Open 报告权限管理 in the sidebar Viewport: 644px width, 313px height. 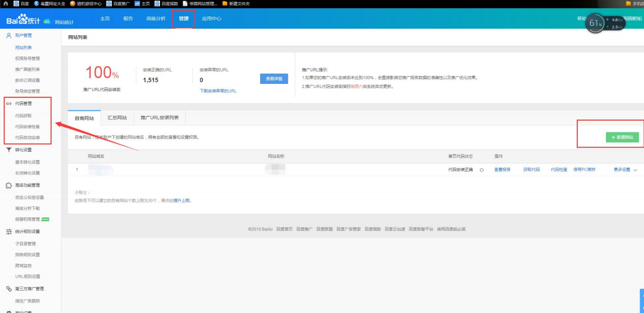coord(28,219)
